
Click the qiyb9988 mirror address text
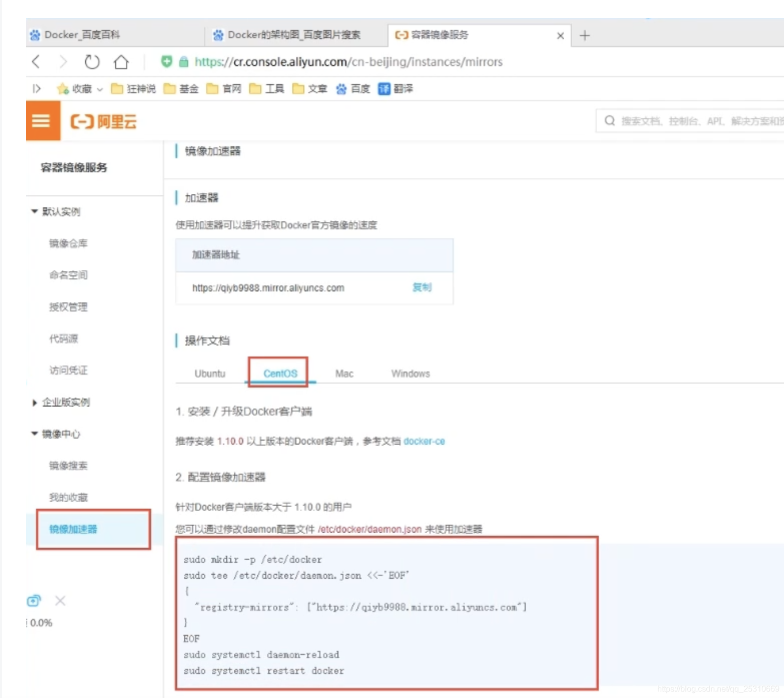coord(268,288)
